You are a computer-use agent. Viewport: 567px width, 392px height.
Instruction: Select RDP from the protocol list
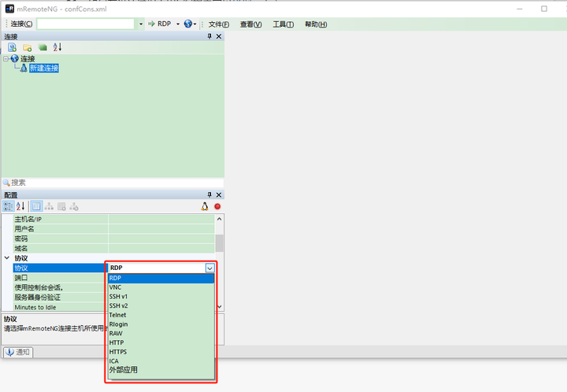pyautogui.click(x=161, y=278)
